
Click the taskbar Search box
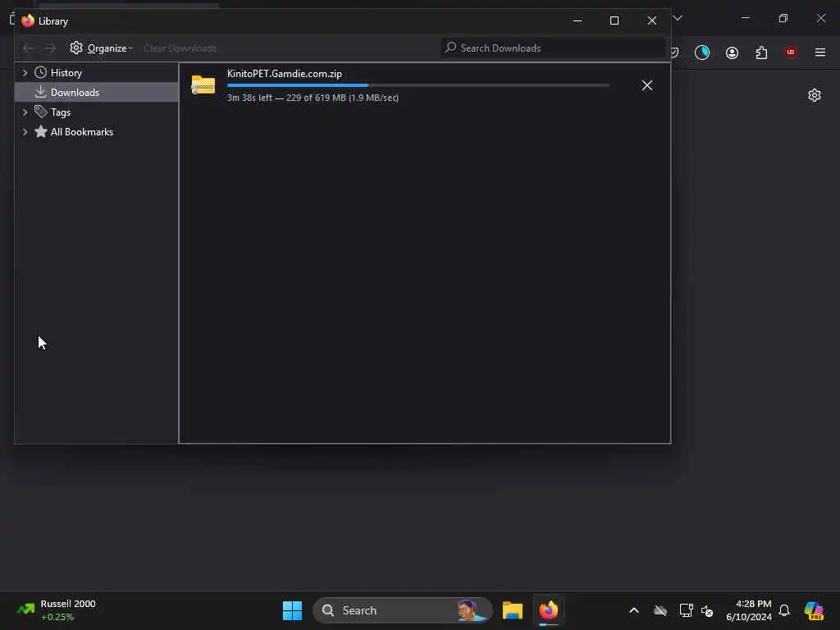[402, 610]
